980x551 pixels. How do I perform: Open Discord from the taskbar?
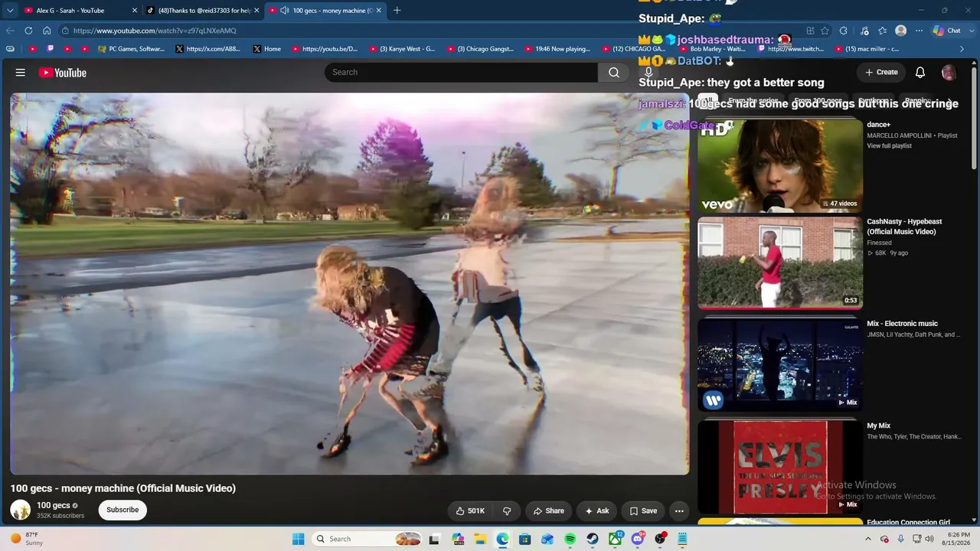click(638, 539)
